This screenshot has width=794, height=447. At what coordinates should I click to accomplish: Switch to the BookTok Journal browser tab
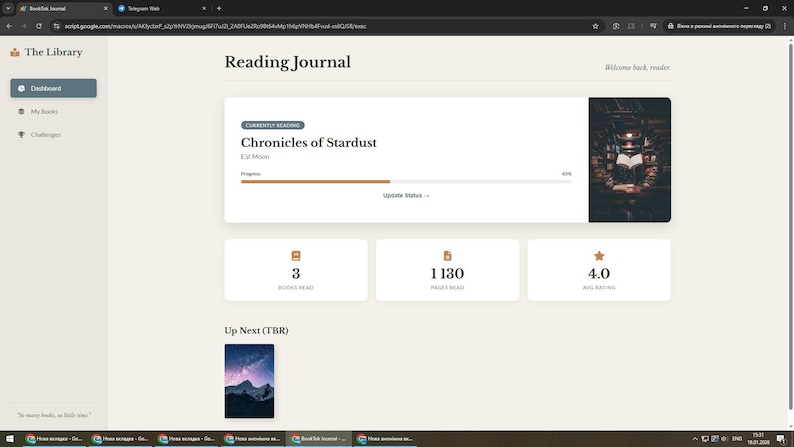point(63,9)
